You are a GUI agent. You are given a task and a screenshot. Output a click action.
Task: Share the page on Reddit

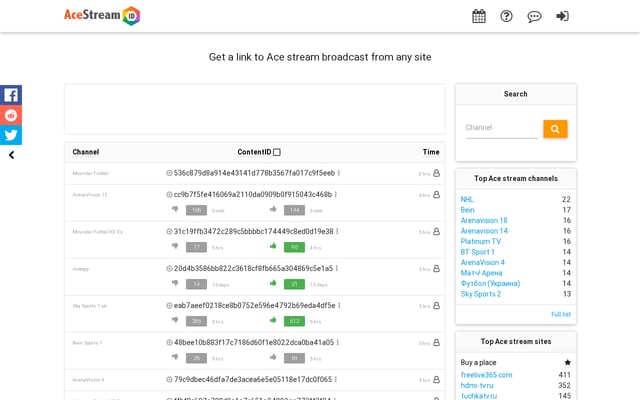11,115
